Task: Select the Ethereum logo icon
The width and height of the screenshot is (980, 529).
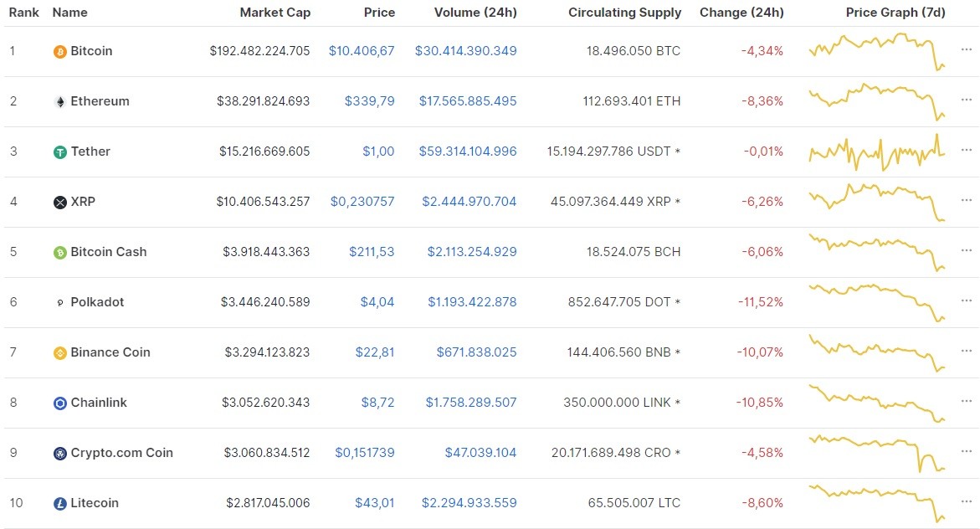Action: pos(59,101)
